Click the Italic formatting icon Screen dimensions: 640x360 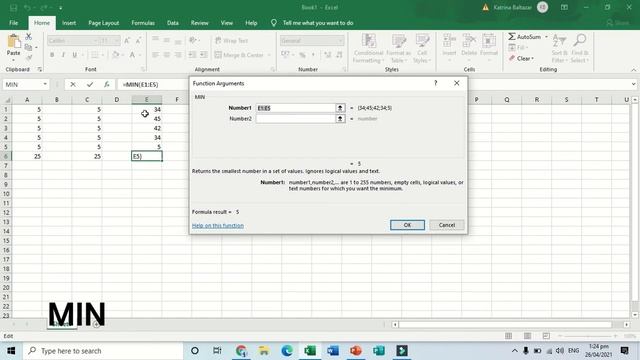pyautogui.click(x=63, y=55)
